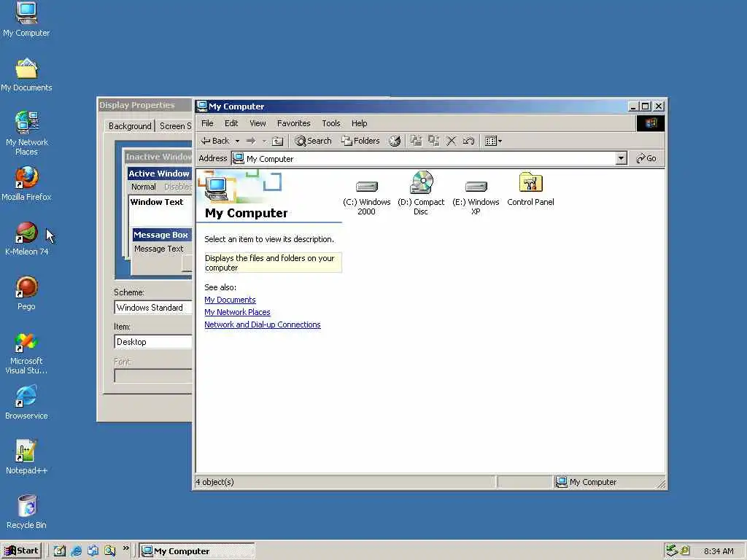Open the Forward history dropdown arrow
This screenshot has height=560, width=747.
[264, 141]
